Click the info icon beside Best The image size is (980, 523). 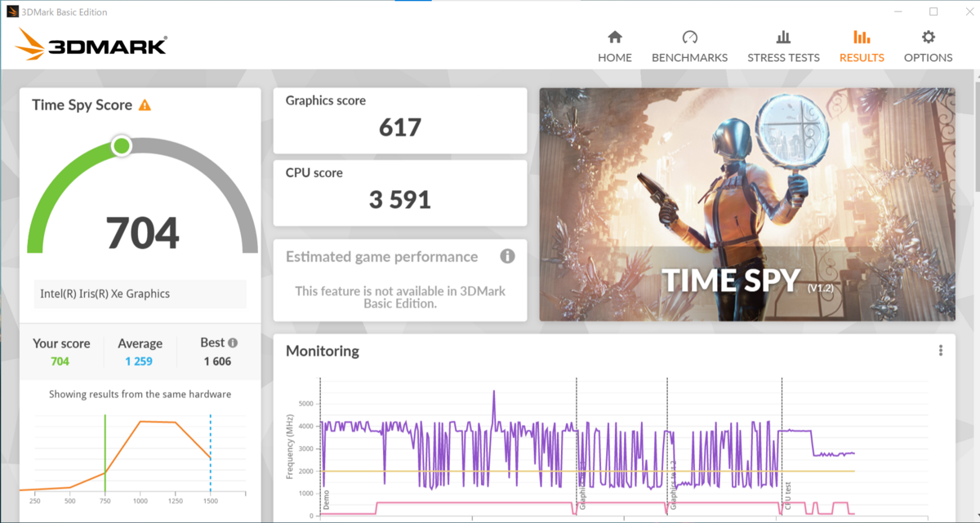click(x=233, y=343)
